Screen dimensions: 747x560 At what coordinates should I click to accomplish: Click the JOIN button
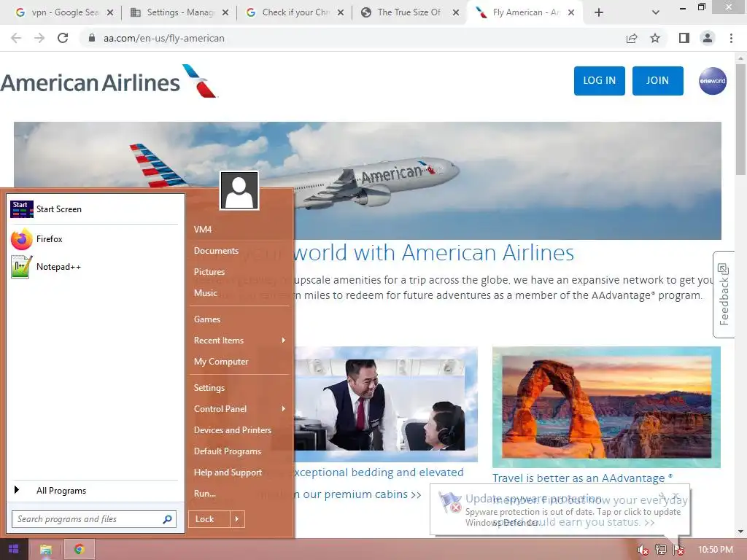657,81
